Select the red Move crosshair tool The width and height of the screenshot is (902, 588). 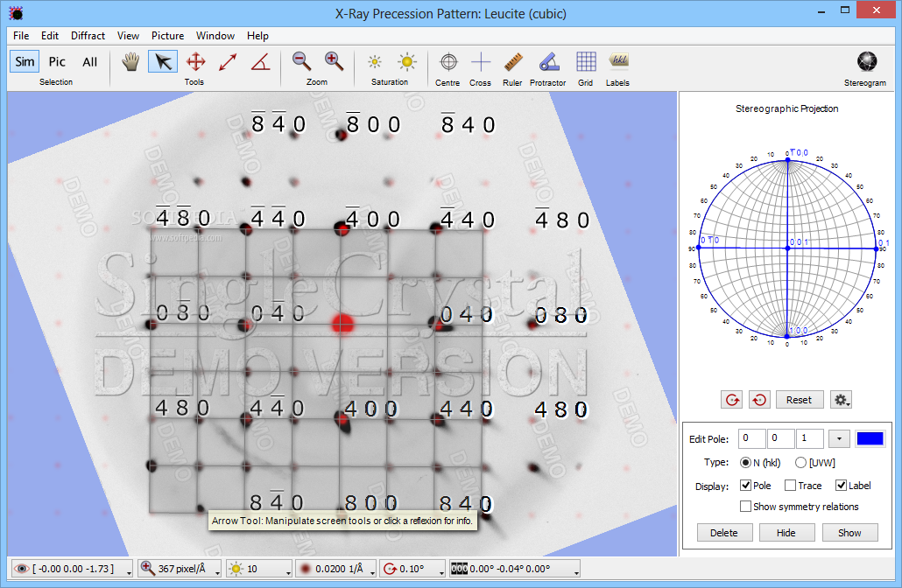click(195, 61)
